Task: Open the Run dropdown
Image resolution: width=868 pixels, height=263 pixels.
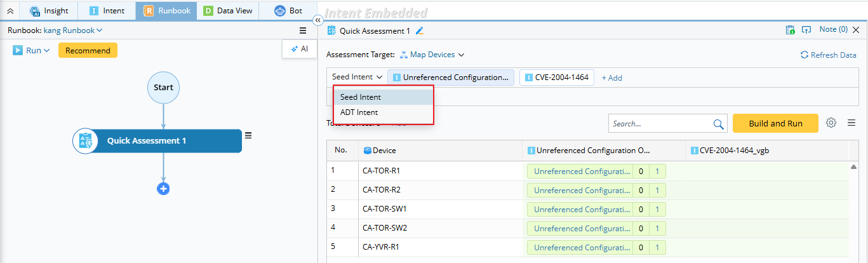Action: (x=32, y=51)
